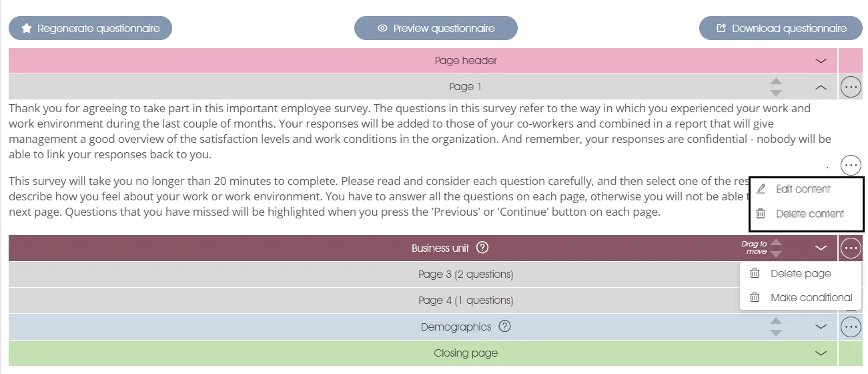
Task: Click the Demographics help icon
Action: (x=505, y=327)
